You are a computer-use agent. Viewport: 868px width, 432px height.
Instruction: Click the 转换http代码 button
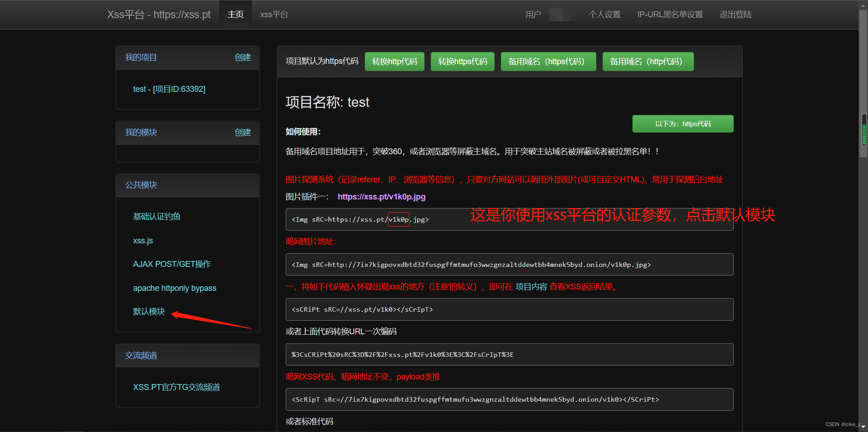pos(395,62)
